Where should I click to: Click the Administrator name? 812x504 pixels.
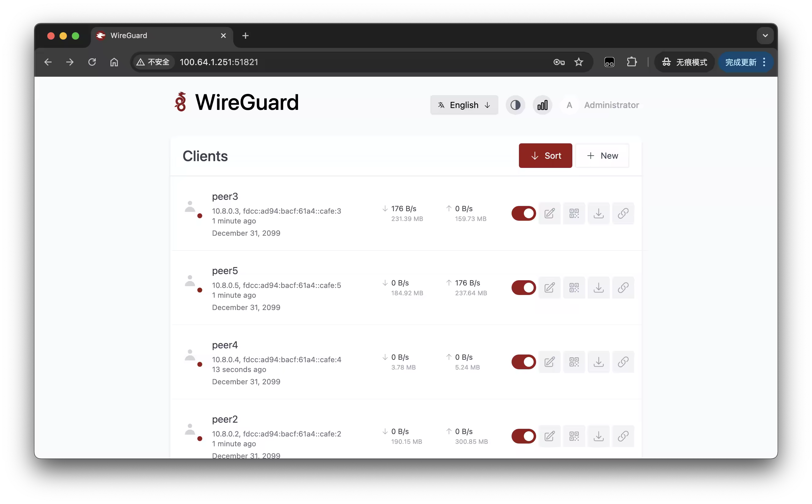(611, 105)
